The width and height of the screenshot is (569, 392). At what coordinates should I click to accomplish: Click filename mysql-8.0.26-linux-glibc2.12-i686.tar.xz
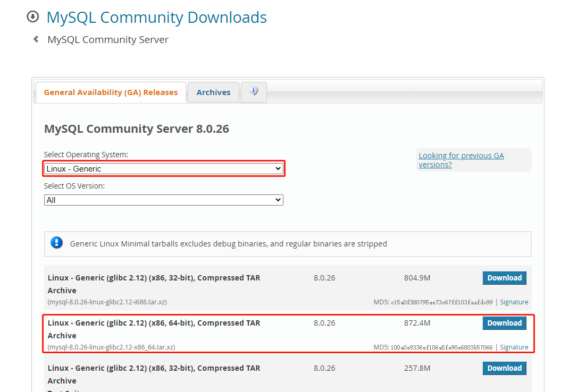coord(107,302)
